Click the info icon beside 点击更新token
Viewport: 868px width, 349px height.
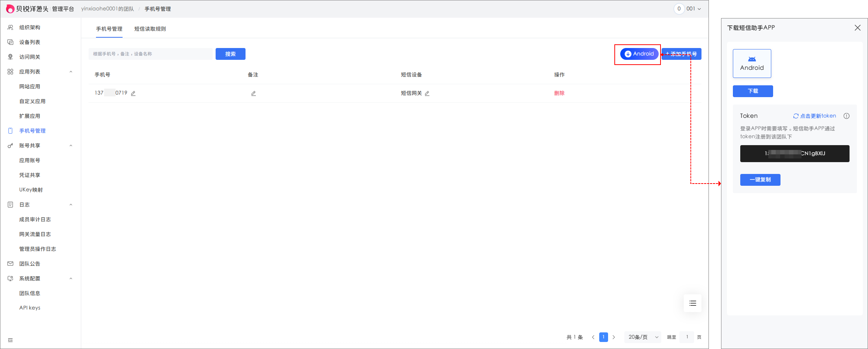click(x=847, y=116)
